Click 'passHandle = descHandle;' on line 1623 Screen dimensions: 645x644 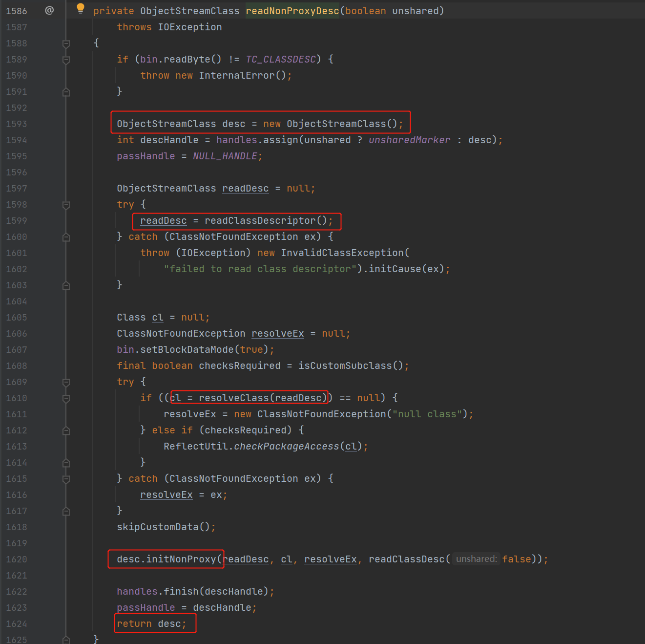[187, 607]
